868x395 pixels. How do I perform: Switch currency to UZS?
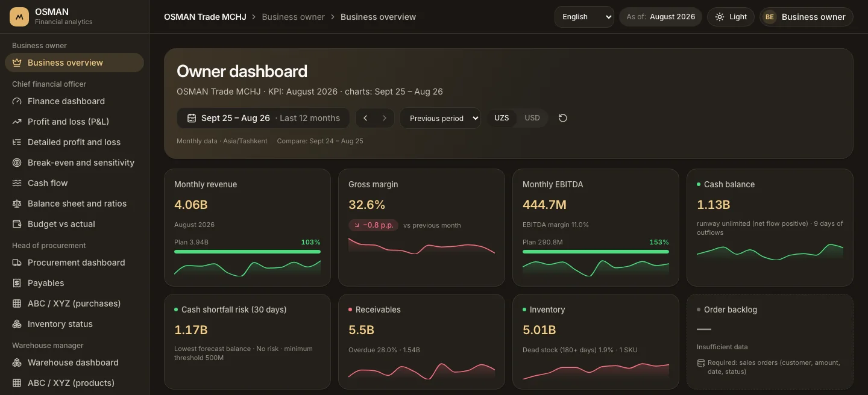pos(502,118)
